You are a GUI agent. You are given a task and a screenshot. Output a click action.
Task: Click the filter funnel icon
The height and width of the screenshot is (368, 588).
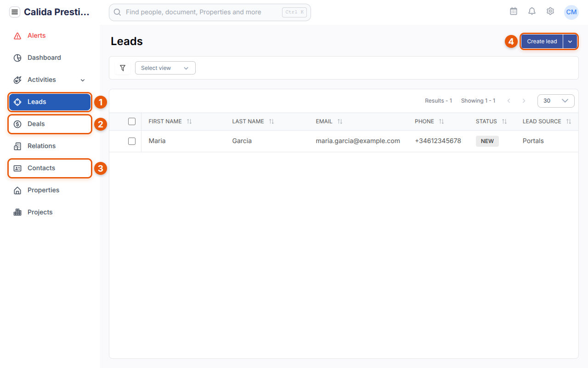123,68
